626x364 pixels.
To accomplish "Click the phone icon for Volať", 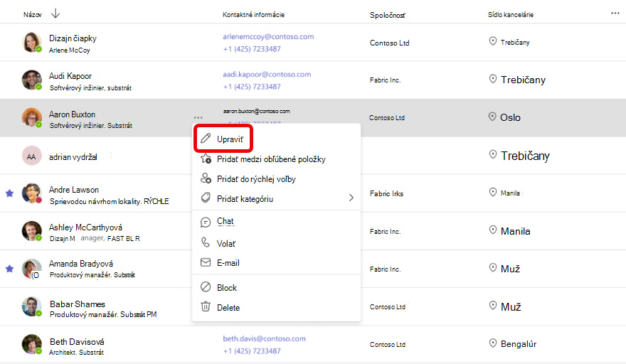I will pyautogui.click(x=205, y=242).
